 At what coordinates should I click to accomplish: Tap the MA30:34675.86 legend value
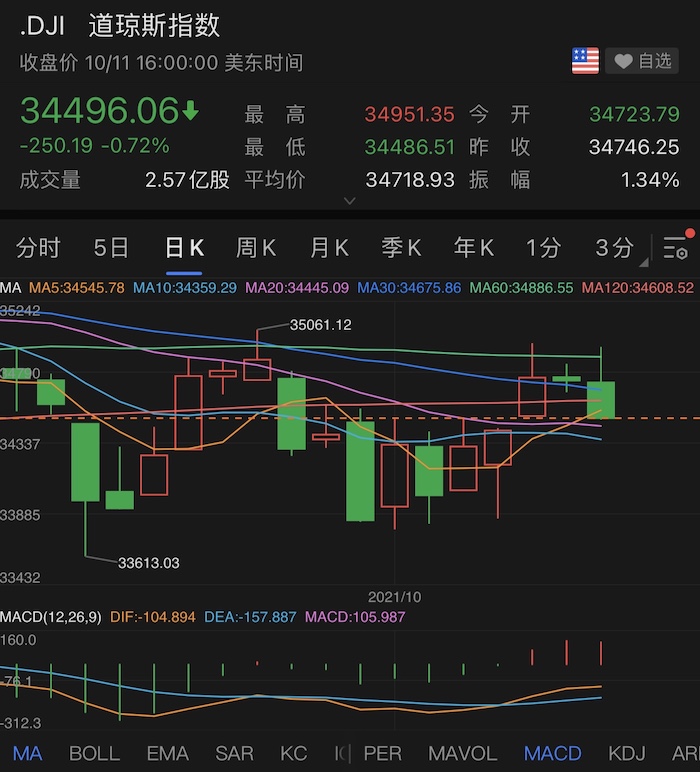coord(409,288)
